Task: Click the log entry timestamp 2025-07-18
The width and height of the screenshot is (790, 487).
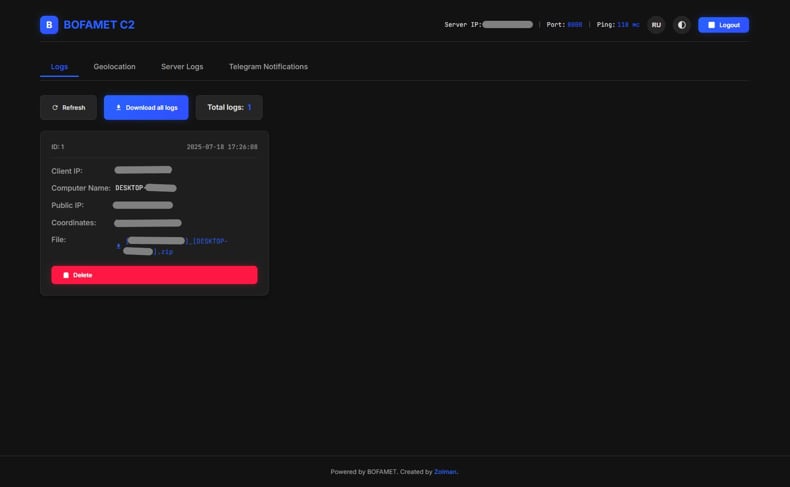Action: coord(221,147)
